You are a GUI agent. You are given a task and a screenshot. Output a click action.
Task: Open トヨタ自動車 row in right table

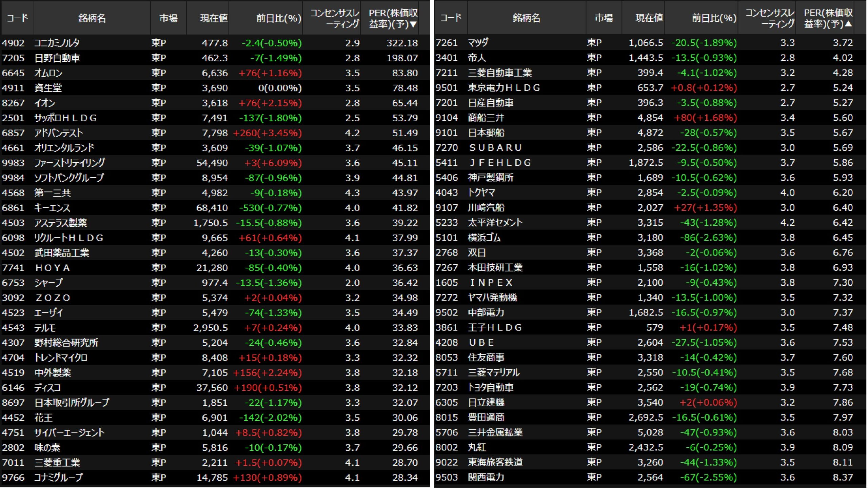pos(491,387)
